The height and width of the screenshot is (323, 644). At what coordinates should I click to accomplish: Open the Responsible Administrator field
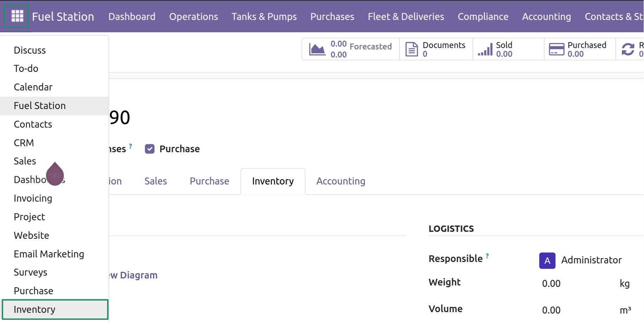591,260
